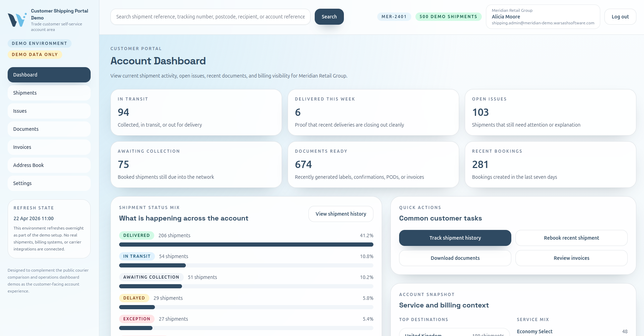Click Rebook recent shipment
Viewport: 644px width, 336px height.
point(571,238)
